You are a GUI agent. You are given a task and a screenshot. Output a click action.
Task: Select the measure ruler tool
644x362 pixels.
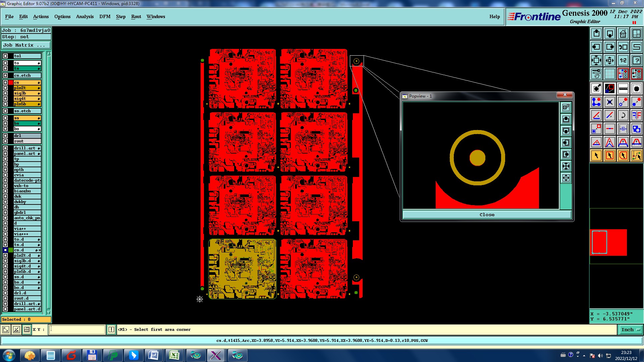pyautogui.click(x=623, y=88)
